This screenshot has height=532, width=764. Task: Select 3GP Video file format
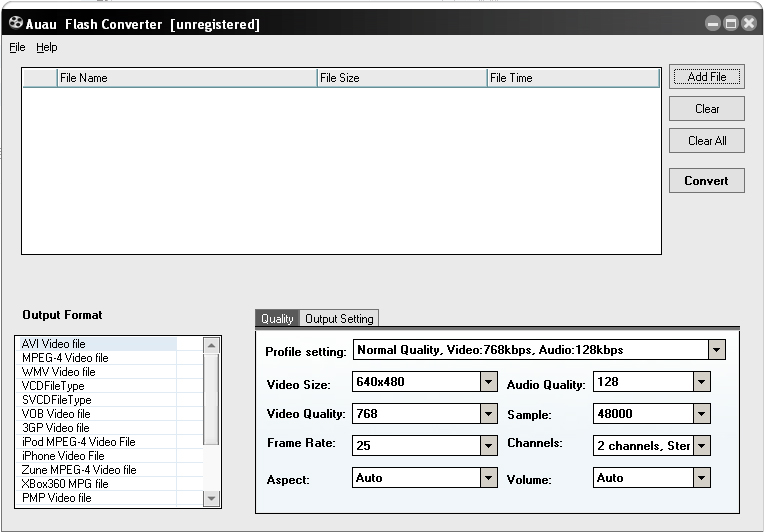(x=96, y=428)
